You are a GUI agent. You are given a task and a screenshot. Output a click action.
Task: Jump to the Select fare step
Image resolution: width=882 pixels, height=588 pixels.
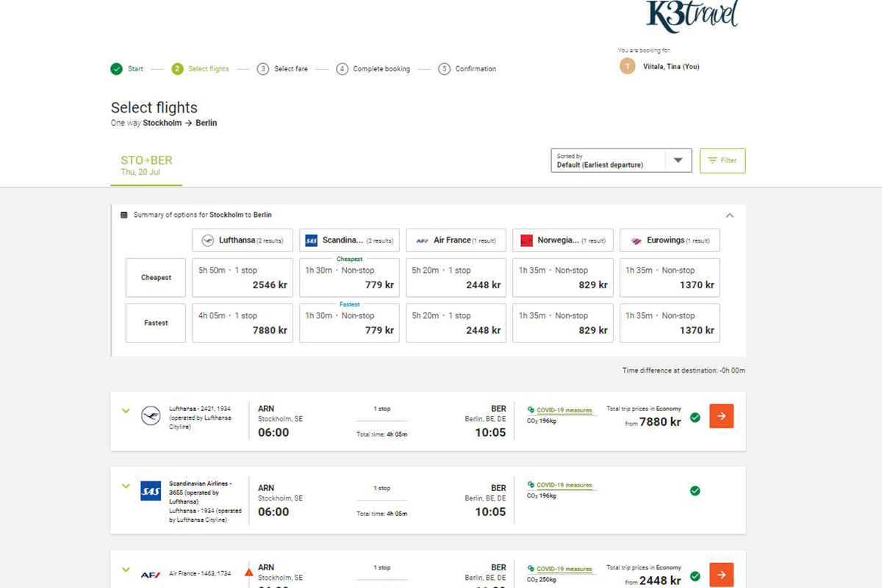[282, 69]
